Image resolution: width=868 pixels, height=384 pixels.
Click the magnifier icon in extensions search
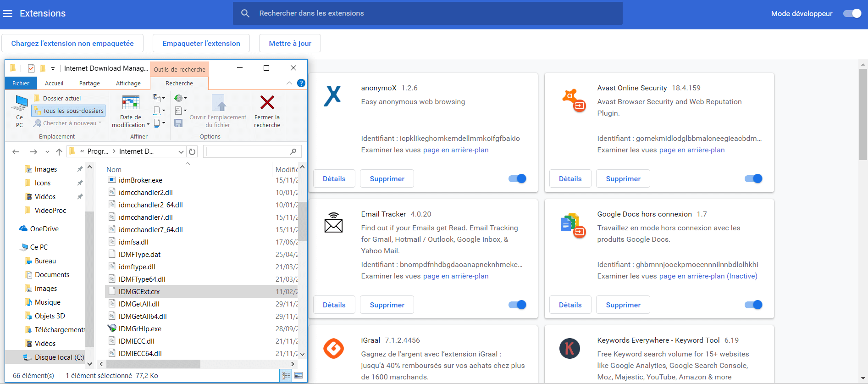pyautogui.click(x=245, y=14)
